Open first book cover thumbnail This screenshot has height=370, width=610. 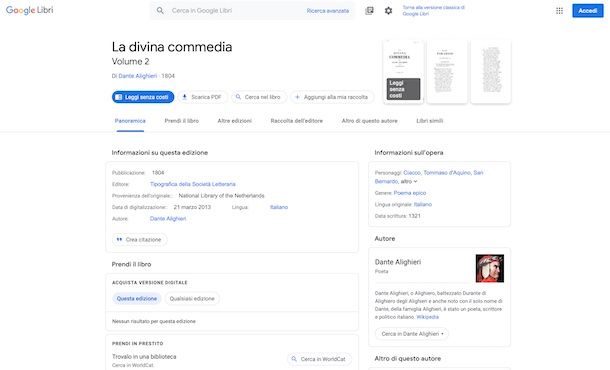403,72
